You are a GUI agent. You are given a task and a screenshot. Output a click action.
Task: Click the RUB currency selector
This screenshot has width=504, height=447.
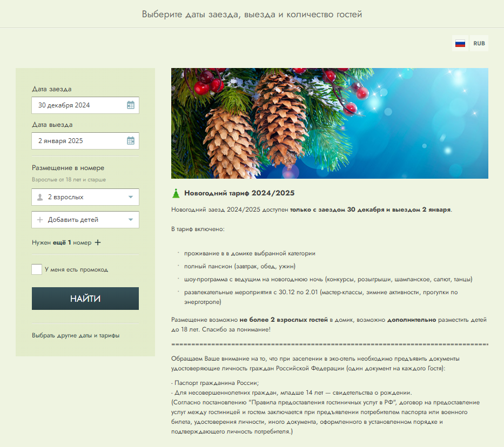(x=479, y=43)
